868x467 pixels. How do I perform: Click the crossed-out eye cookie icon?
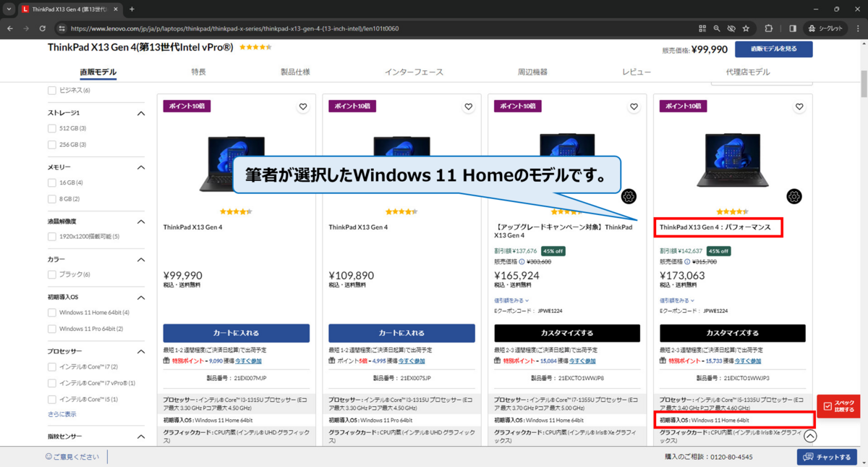(x=731, y=28)
